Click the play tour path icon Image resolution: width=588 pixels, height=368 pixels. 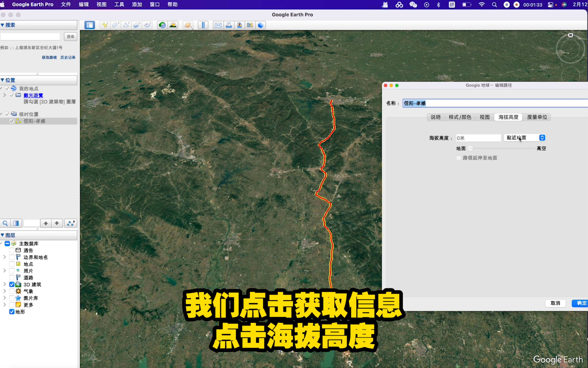pyautogui.click(x=71, y=223)
